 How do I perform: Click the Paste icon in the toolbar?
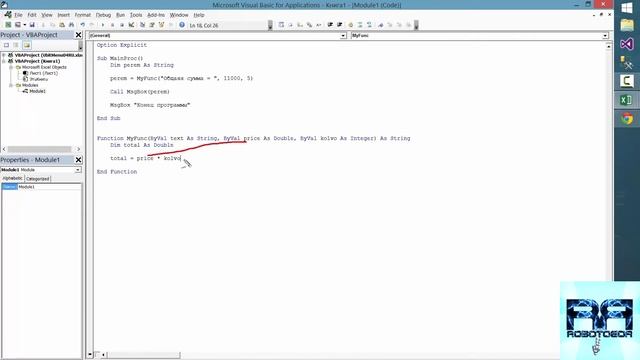click(x=62, y=25)
